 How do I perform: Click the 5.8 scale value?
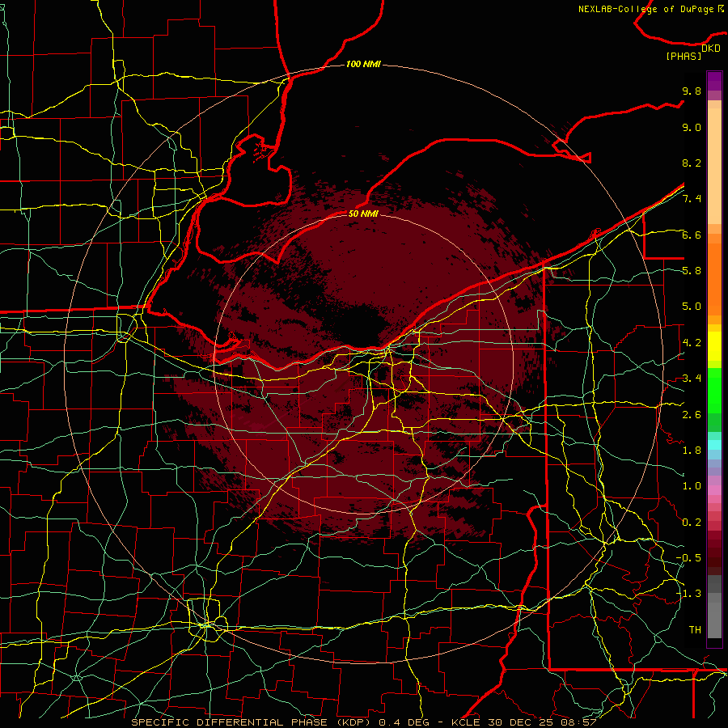[692, 271]
